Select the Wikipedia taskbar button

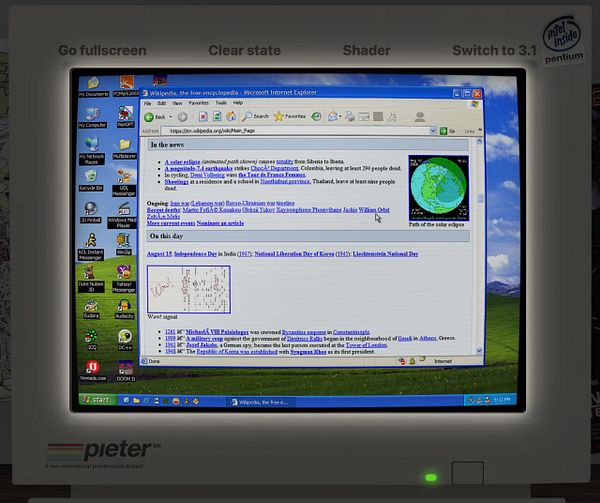[x=262, y=402]
